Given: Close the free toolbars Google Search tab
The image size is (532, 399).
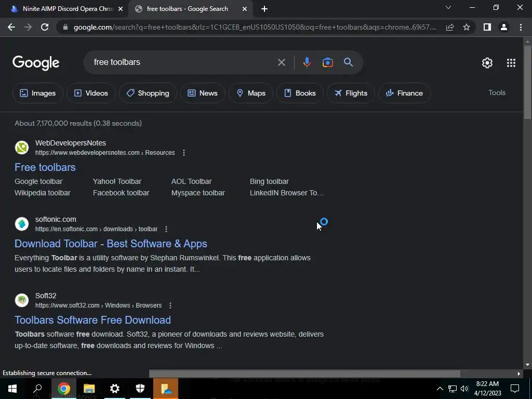Looking at the screenshot, I should (x=245, y=9).
